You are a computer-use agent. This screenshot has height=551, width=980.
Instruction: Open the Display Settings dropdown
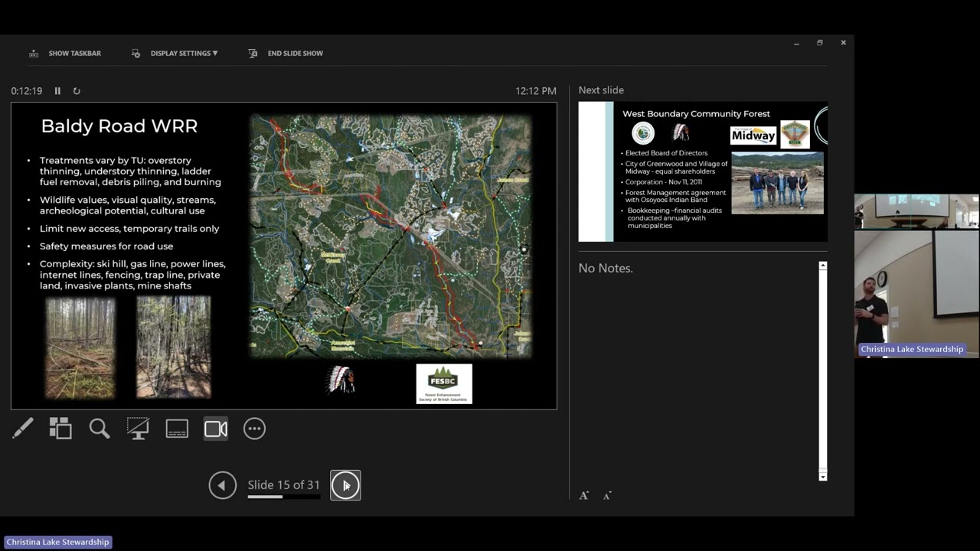(x=184, y=54)
